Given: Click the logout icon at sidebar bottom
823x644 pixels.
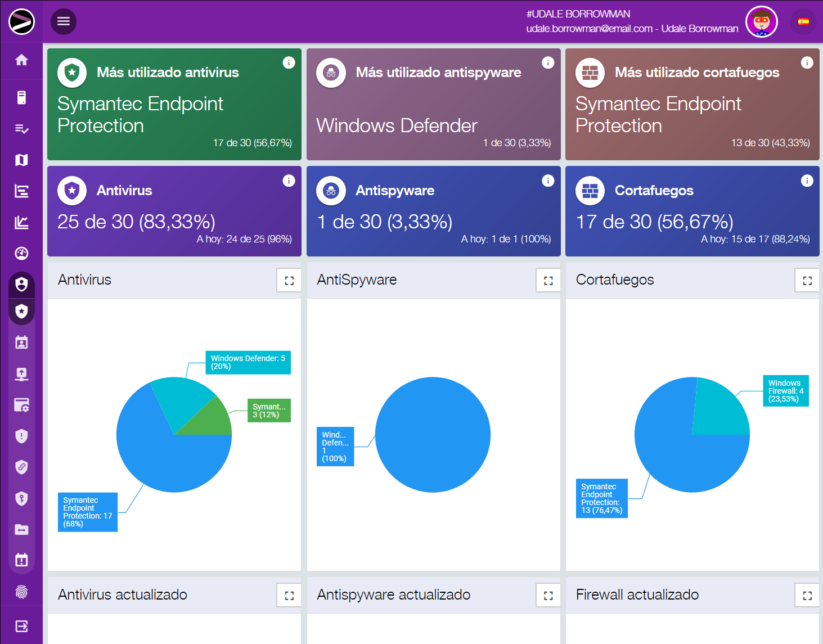Looking at the screenshot, I should (21, 626).
